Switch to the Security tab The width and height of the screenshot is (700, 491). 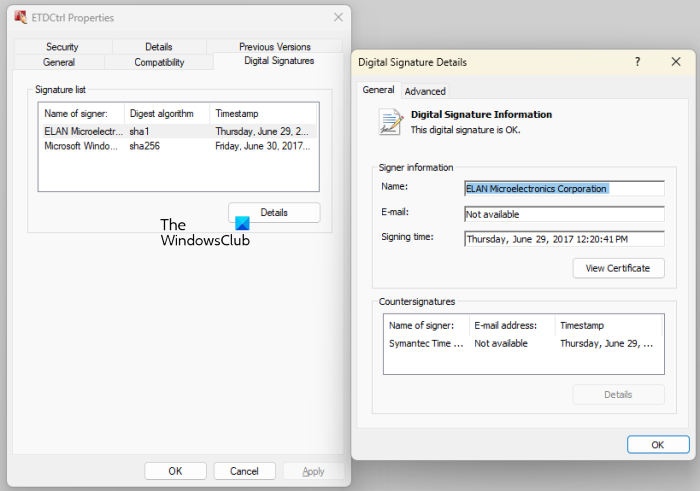tap(62, 47)
